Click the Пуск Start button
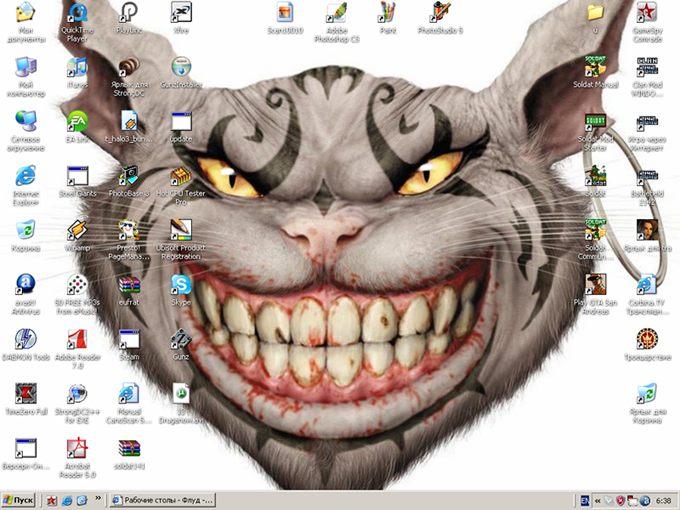The height and width of the screenshot is (510, 680). (x=18, y=500)
